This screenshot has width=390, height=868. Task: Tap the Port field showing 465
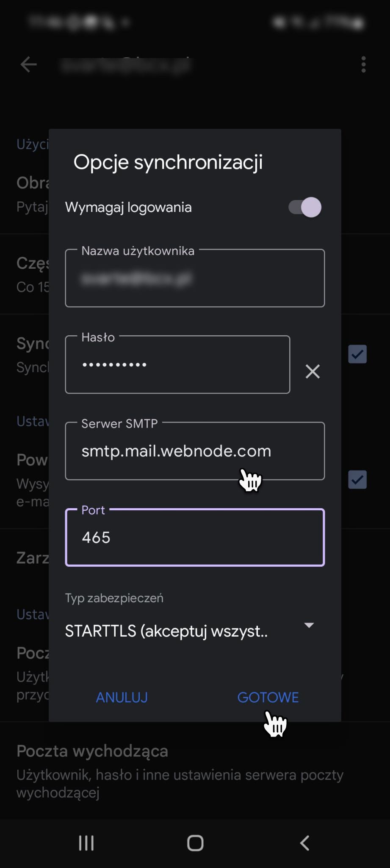[x=195, y=537]
